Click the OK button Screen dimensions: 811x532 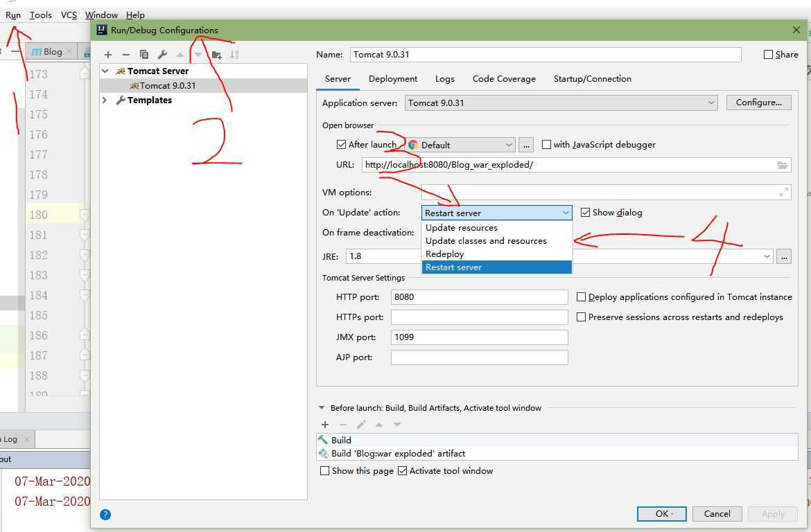click(x=661, y=513)
